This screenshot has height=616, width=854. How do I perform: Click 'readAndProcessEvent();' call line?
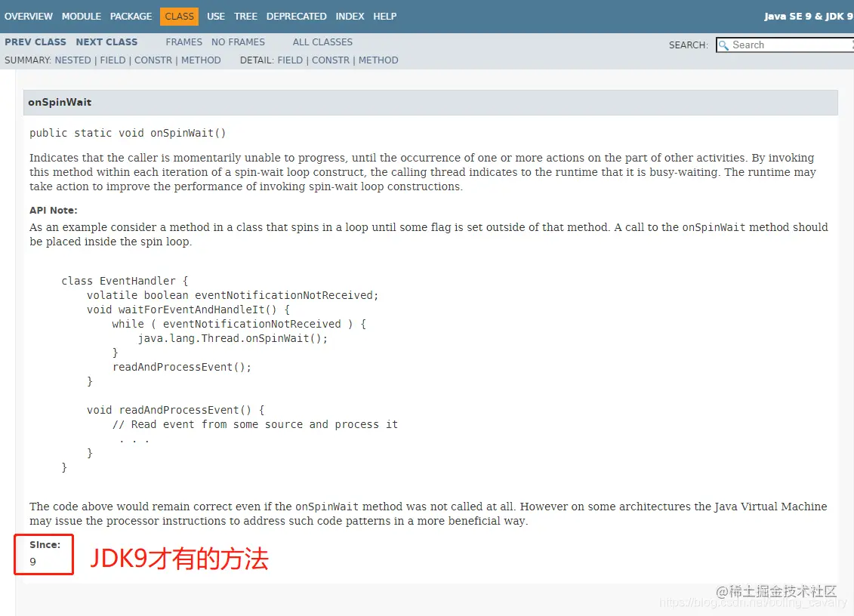[x=182, y=367]
